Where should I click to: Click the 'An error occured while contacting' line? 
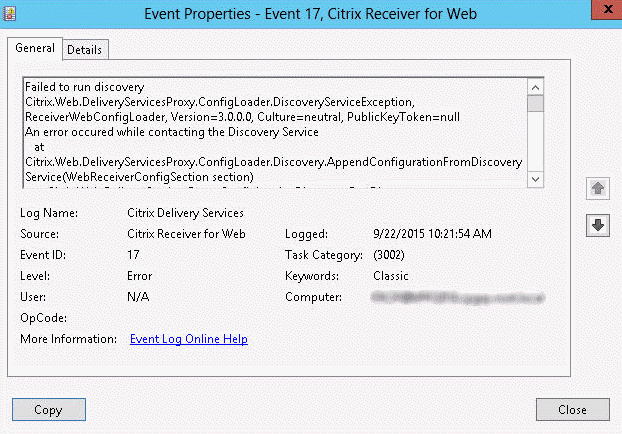pyautogui.click(x=172, y=132)
